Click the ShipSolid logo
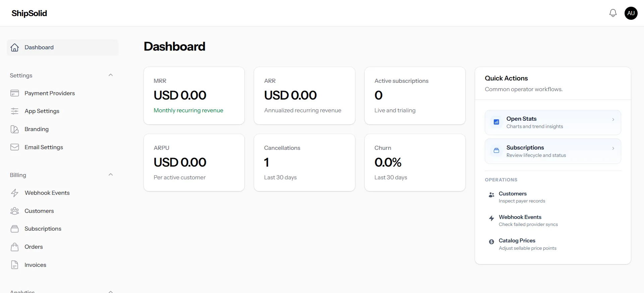 point(29,13)
